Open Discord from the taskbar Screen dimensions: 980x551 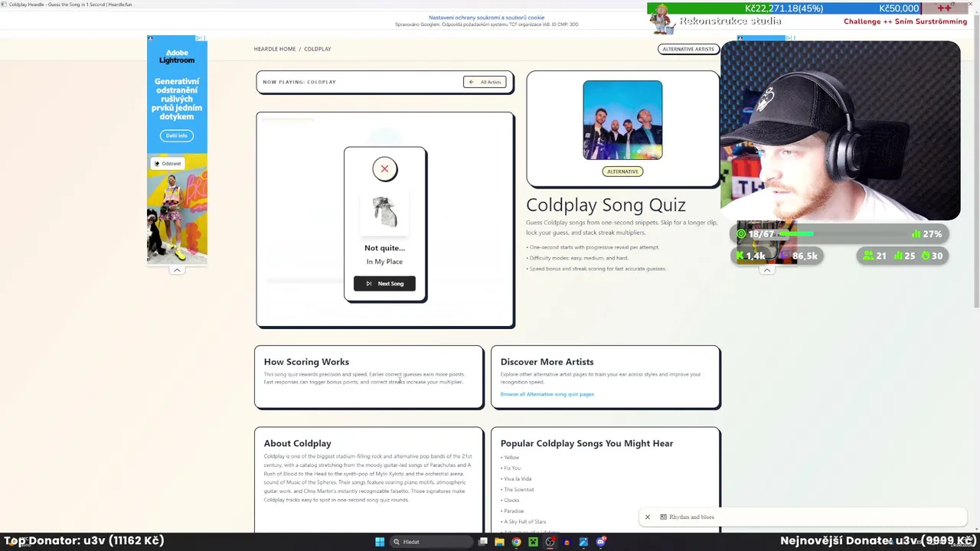tap(601, 542)
